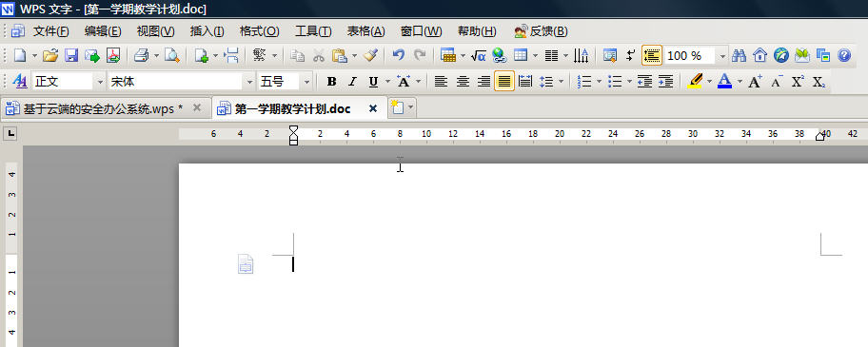Screen dimensions: 868x347
Task: Center align the text
Action: (x=463, y=82)
